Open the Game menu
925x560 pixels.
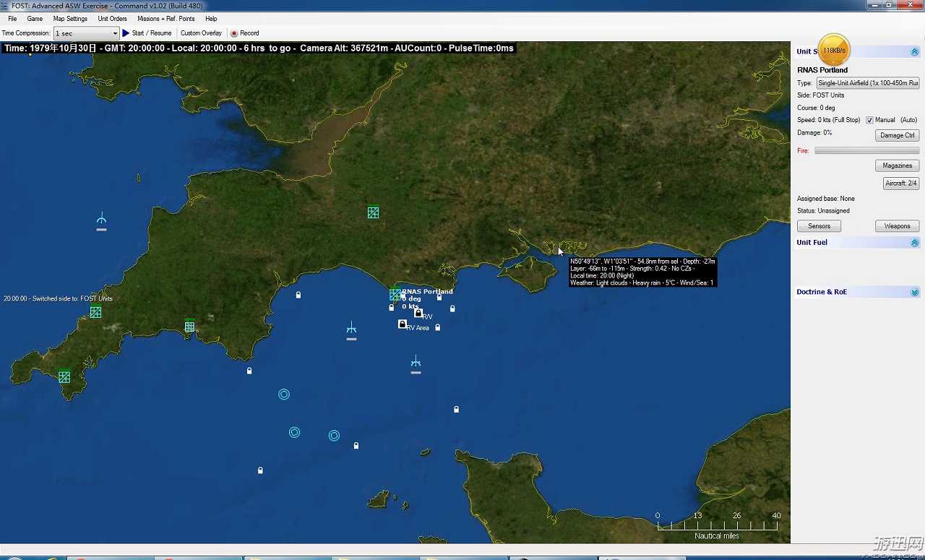click(35, 19)
